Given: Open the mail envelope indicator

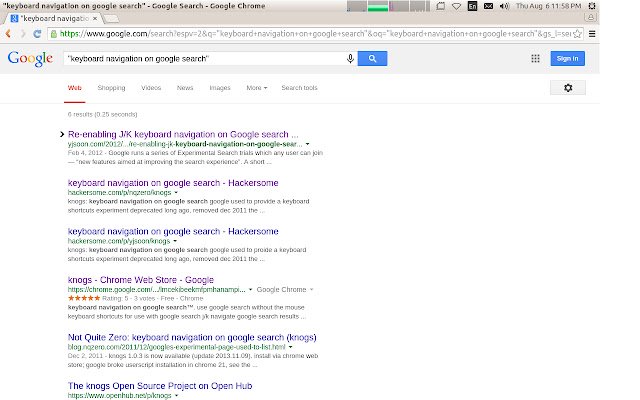Looking at the screenshot, I should click(x=488, y=6).
